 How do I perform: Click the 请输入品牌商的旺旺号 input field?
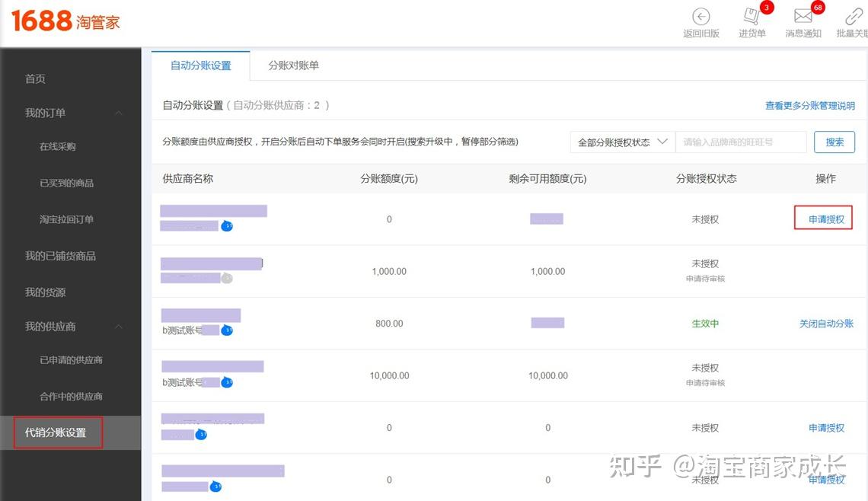[741, 142]
